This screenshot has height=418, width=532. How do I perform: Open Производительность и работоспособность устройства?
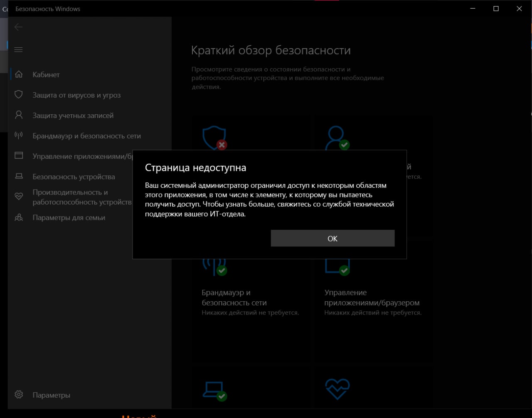pyautogui.click(x=82, y=197)
